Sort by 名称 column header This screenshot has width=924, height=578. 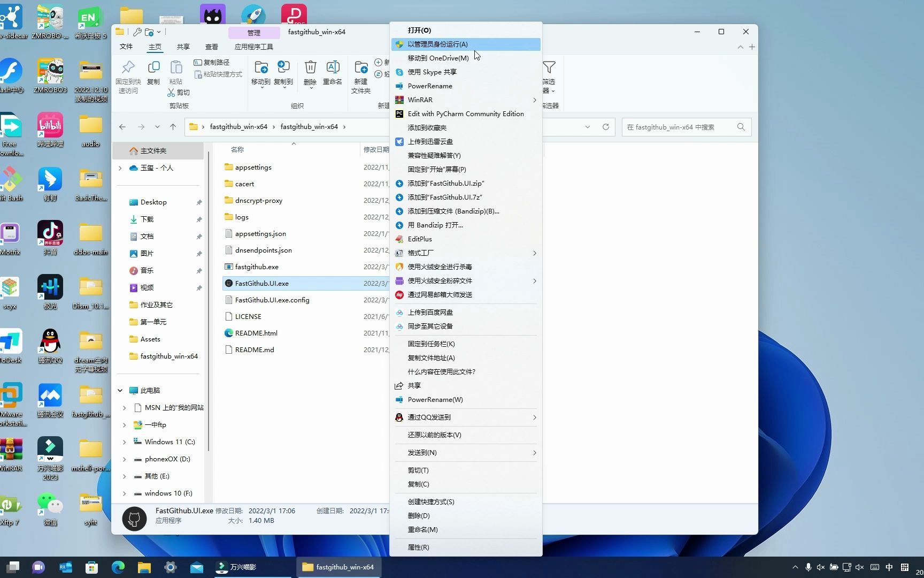pyautogui.click(x=237, y=150)
